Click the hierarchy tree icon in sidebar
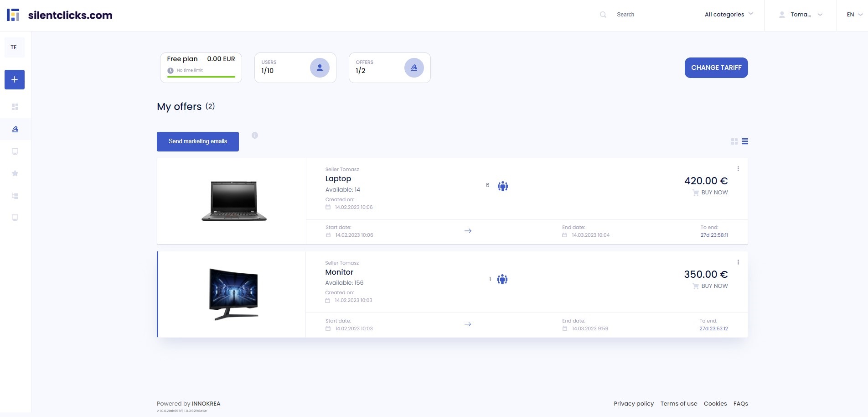868x417 pixels. (15, 195)
